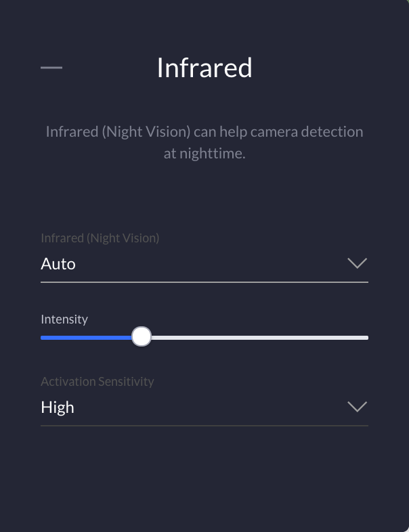Click empty middle of Activation Sensitivity dropdown field
Screen dimensions: 409x532
coord(203,407)
